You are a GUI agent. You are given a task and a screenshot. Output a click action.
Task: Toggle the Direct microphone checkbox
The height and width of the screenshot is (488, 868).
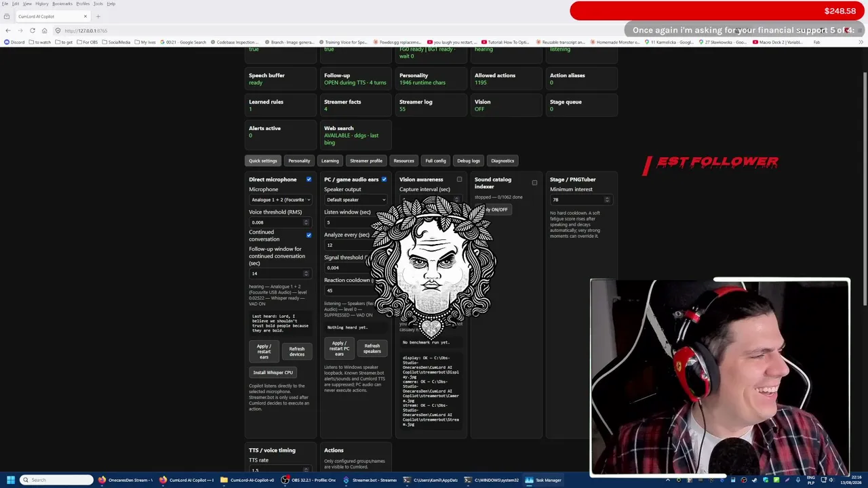point(309,180)
